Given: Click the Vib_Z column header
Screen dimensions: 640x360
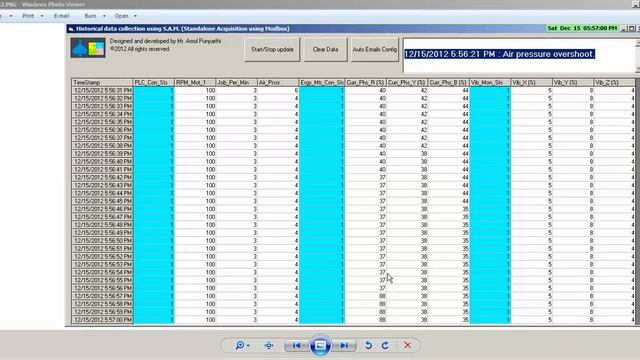Looking at the screenshot, I should tap(614, 82).
